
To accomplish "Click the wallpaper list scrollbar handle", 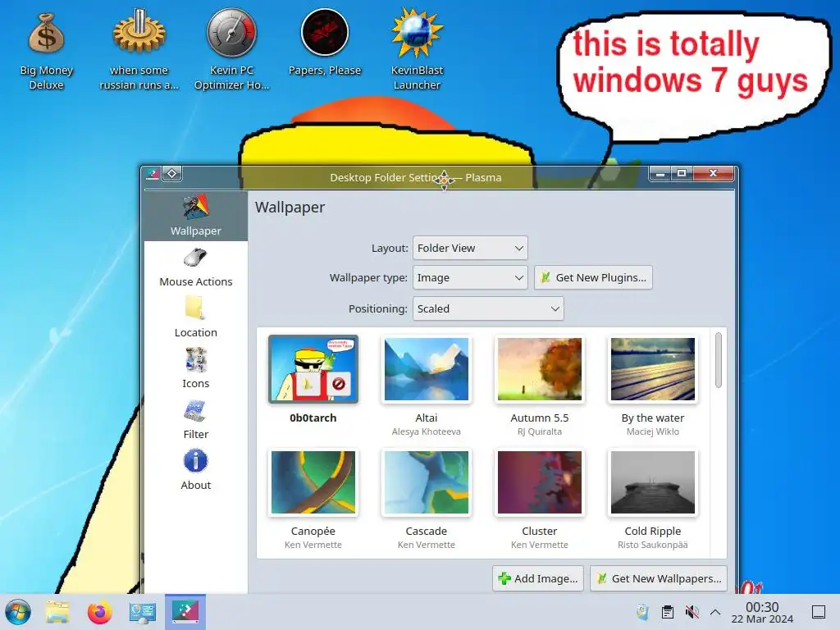I will (x=719, y=359).
